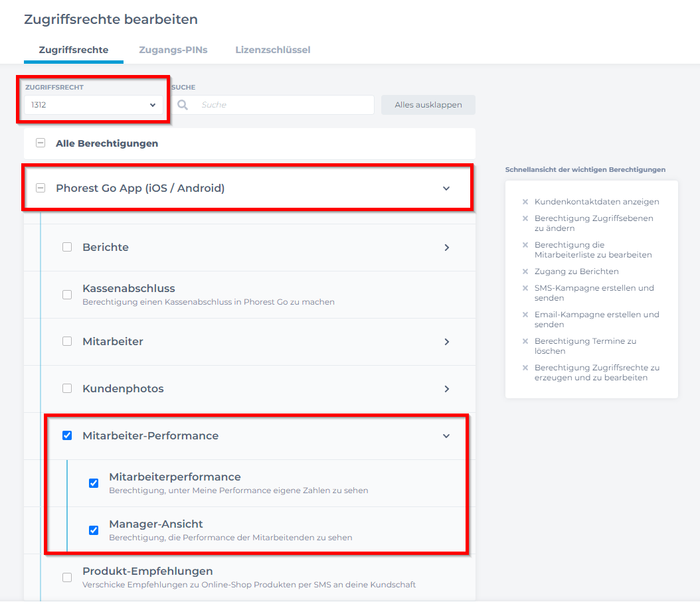Click the Kundenkontaktdaten anzeigen quick-view entry
The image size is (700, 604).
click(596, 202)
